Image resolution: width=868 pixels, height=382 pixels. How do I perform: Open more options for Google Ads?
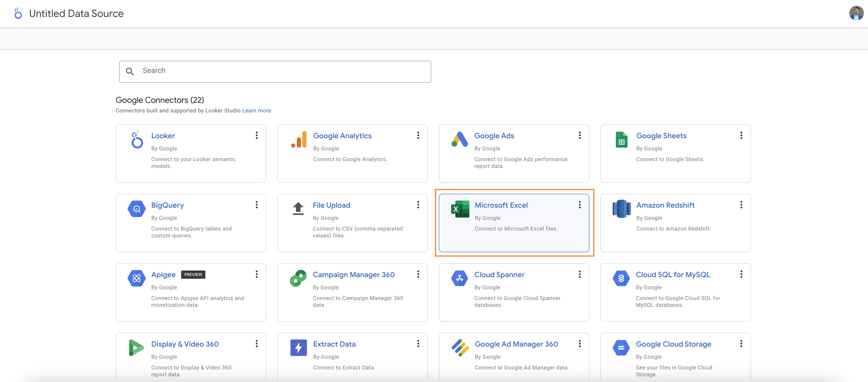(x=580, y=135)
